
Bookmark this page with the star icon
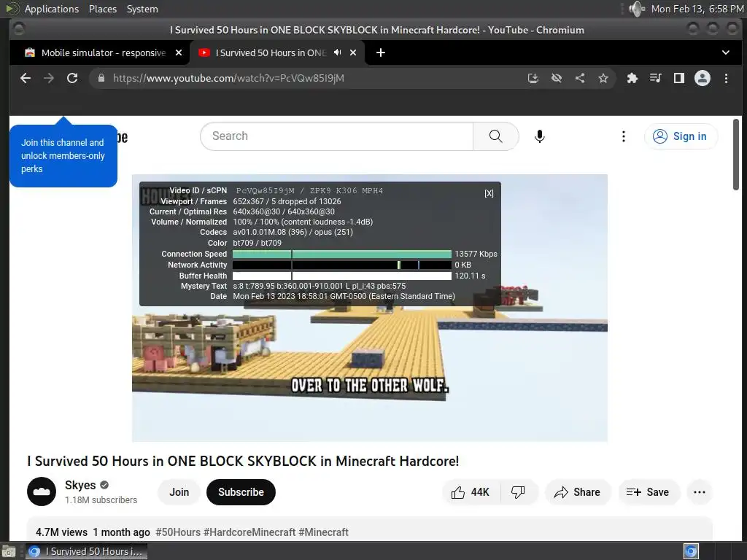point(603,78)
